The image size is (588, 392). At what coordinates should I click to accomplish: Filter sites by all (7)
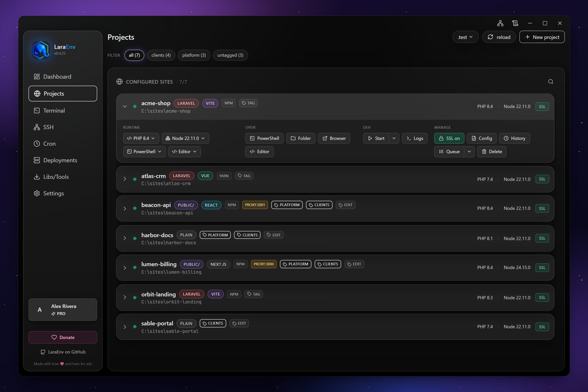click(x=134, y=55)
